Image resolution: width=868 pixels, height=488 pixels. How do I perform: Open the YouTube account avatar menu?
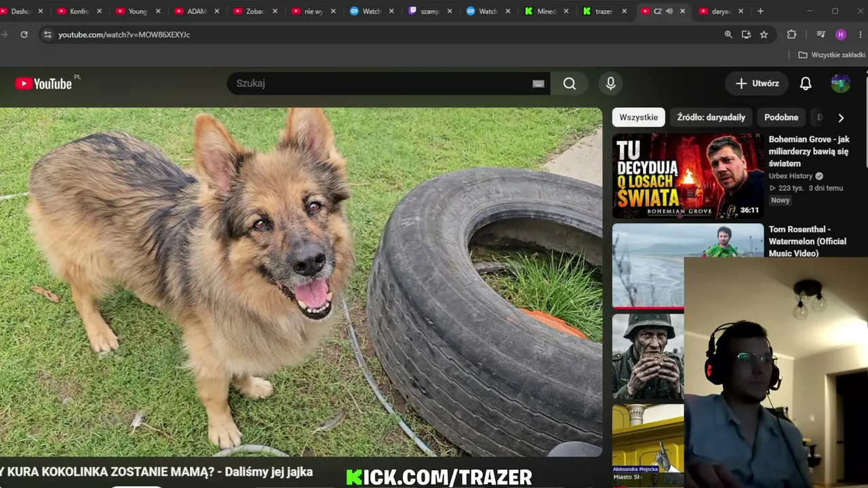point(841,83)
